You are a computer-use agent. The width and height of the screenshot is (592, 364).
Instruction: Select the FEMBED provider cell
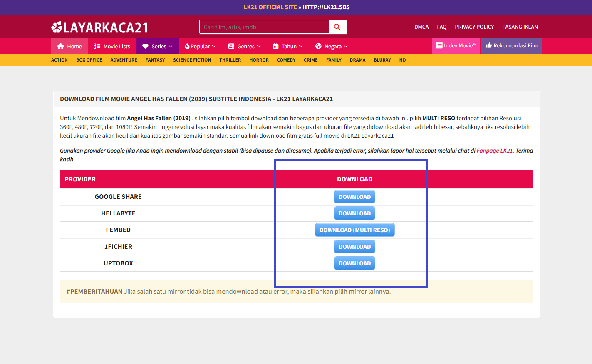click(x=118, y=230)
